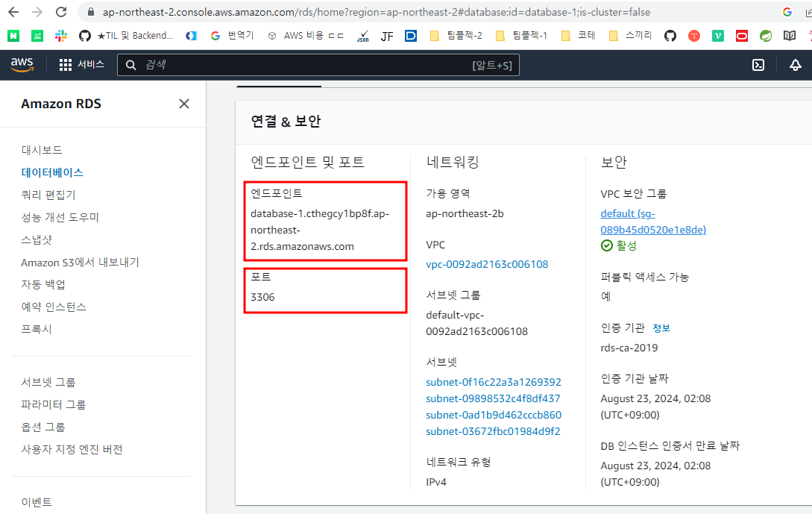The height and width of the screenshot is (514, 812).
Task: Open the JSON checkmark bookmark icon
Action: (363, 36)
